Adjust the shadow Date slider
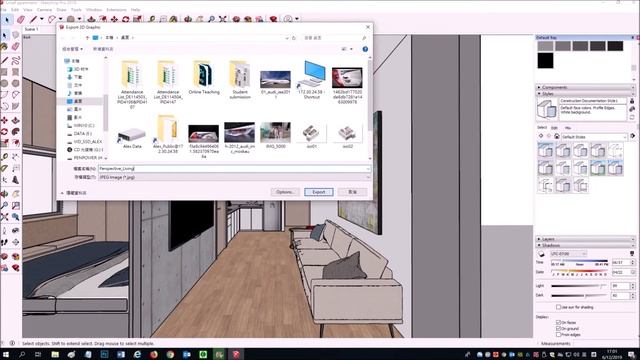640x360 pixels. click(x=579, y=271)
